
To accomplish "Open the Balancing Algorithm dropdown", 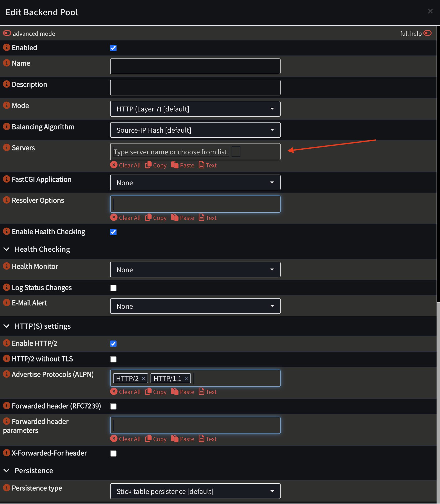I will 195,130.
